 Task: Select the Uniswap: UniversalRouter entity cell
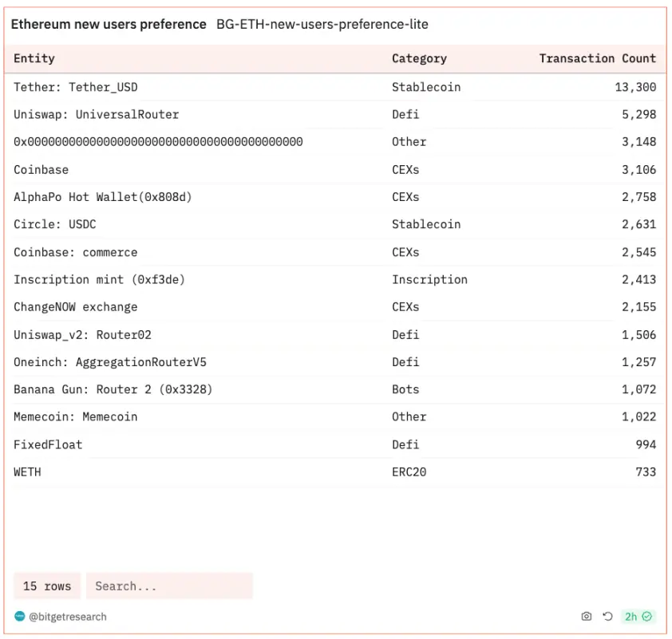click(x=96, y=114)
